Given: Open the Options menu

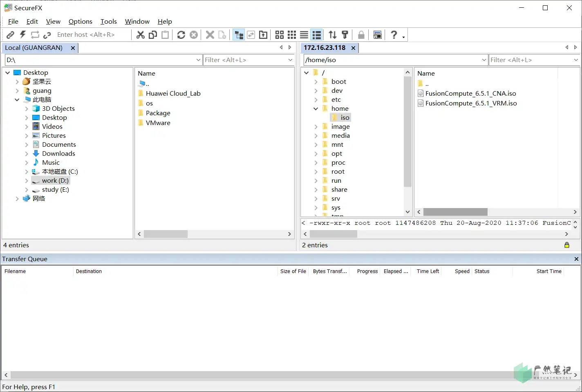Looking at the screenshot, I should (81, 21).
